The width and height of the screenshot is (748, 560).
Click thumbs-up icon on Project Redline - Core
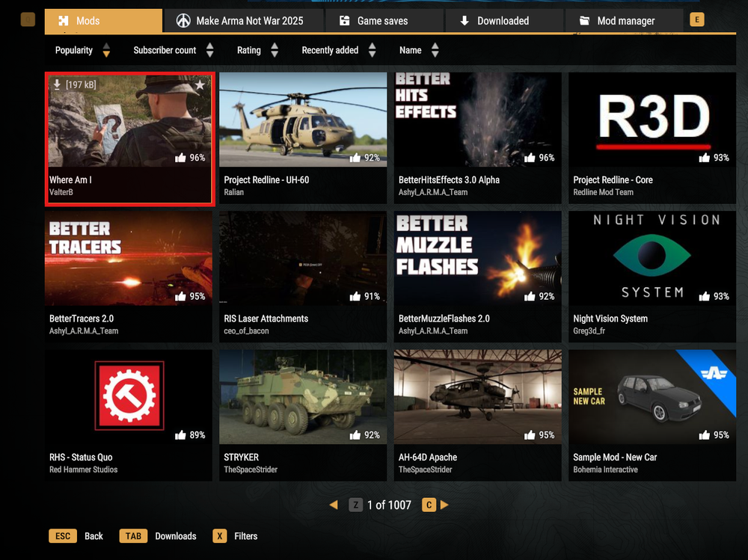pos(704,158)
